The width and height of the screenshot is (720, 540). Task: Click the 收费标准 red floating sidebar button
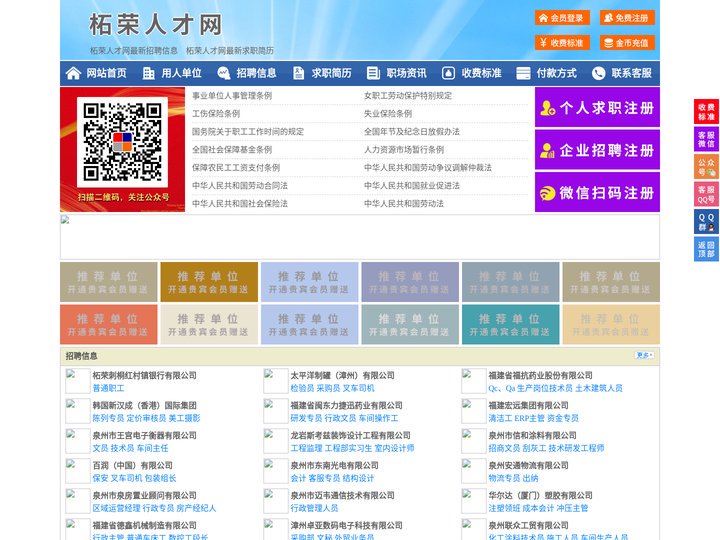tap(706, 111)
